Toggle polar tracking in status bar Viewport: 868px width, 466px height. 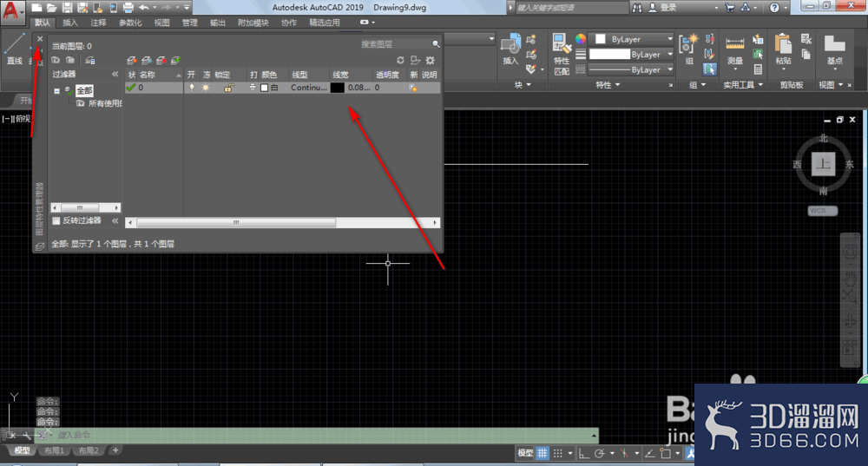pyautogui.click(x=600, y=453)
